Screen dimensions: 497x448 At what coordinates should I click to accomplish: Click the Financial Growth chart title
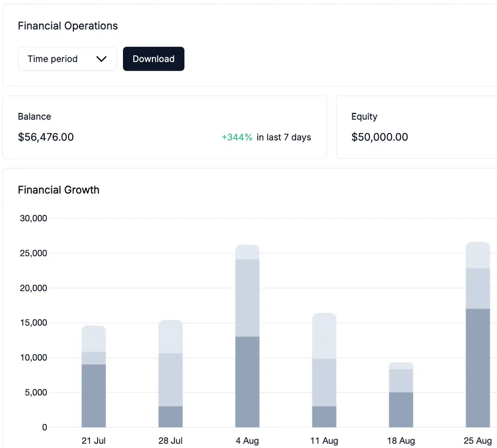pos(59,190)
